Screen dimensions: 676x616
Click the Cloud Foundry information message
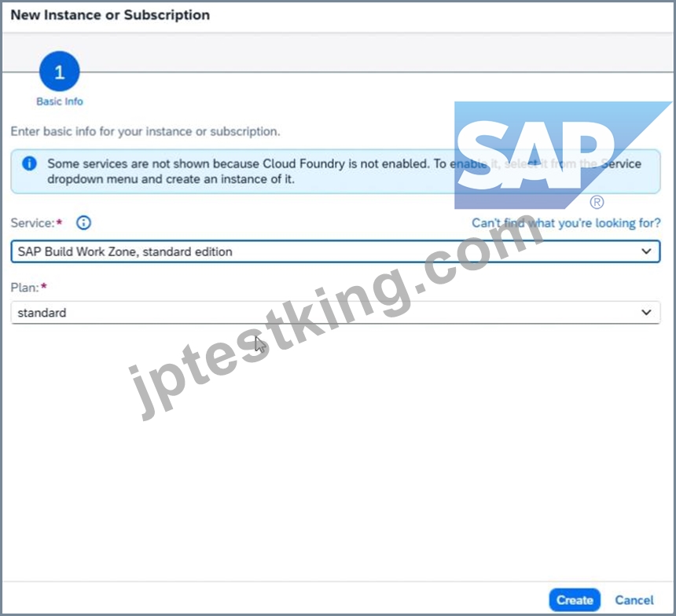coord(336,171)
